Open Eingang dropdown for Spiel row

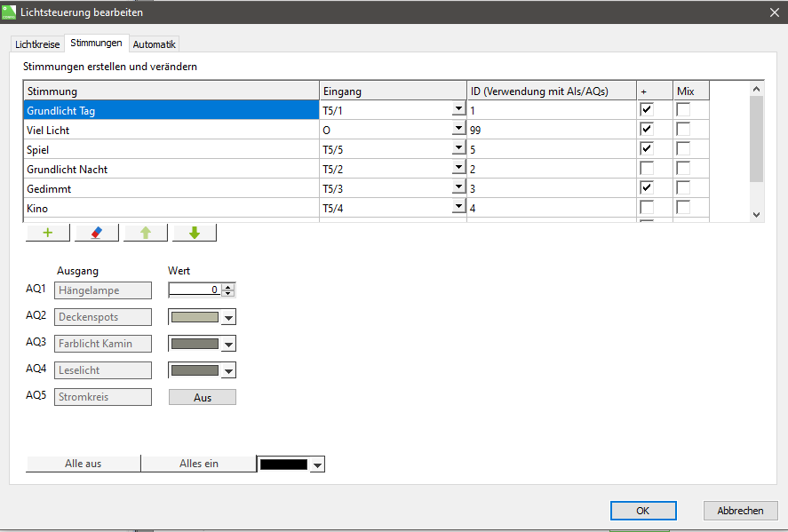[458, 149]
